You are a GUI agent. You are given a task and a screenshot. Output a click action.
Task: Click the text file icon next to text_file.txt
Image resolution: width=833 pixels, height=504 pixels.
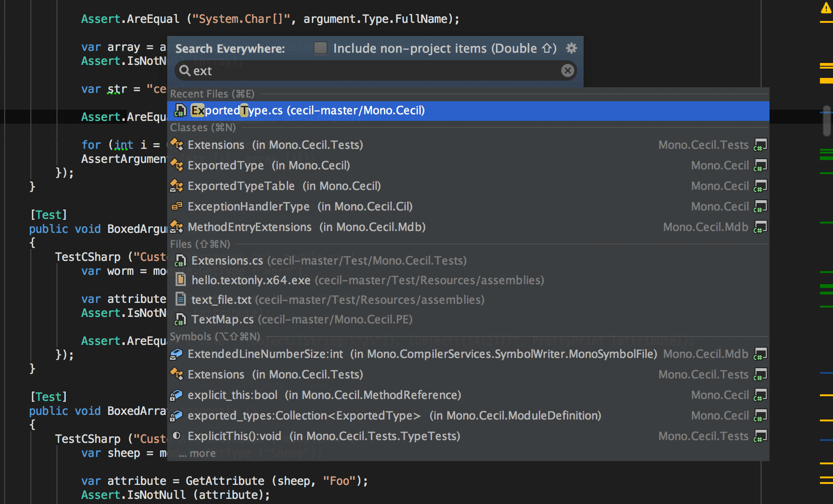180,300
